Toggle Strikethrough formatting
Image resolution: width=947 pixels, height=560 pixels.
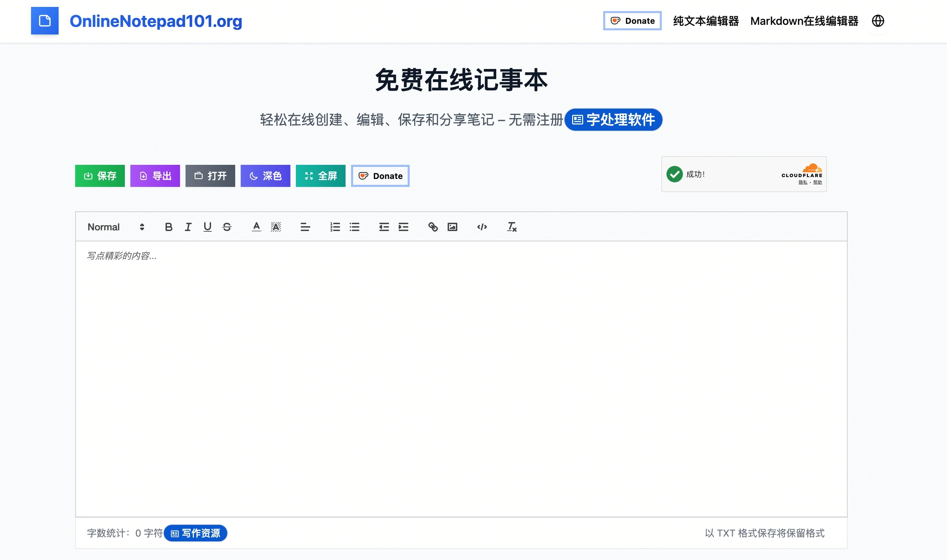227,227
